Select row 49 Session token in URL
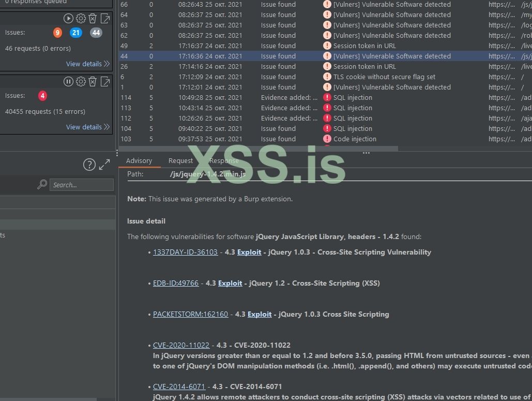The width and height of the screenshot is (532, 401). pos(325,46)
